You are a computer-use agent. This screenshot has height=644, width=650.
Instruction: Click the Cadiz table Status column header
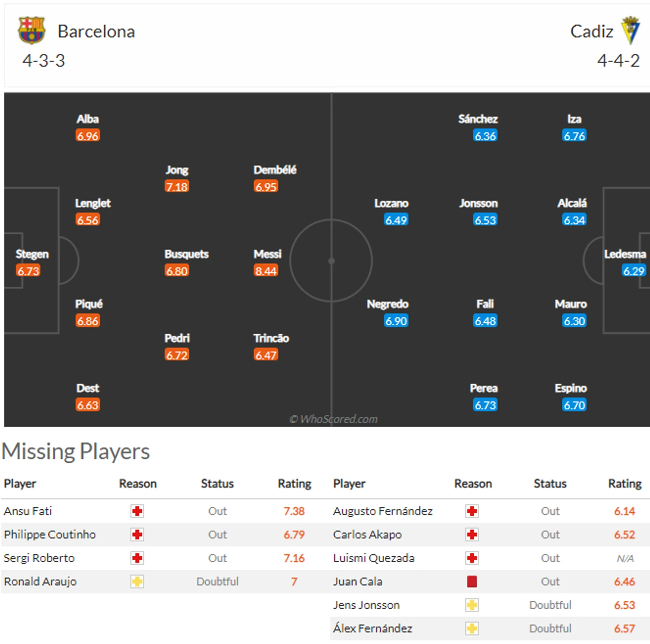point(550,484)
